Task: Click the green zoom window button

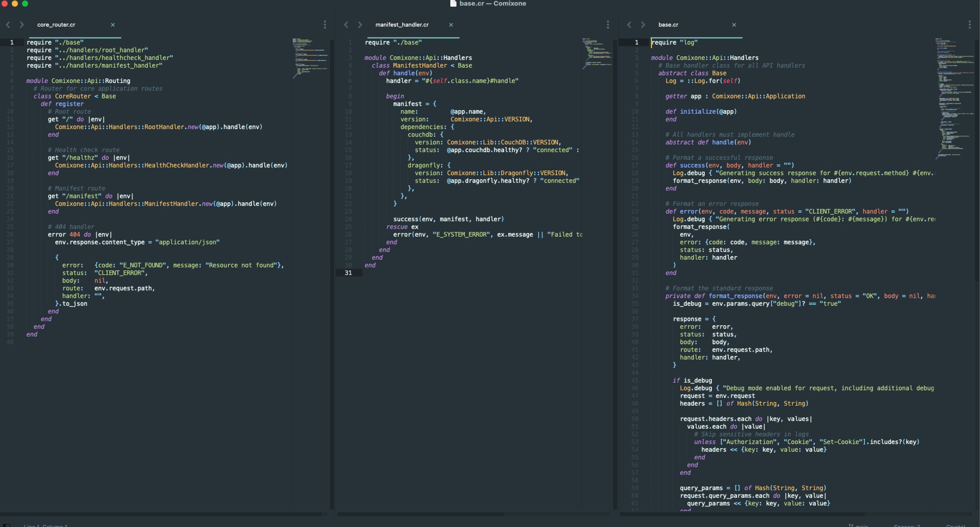Action: (25, 3)
